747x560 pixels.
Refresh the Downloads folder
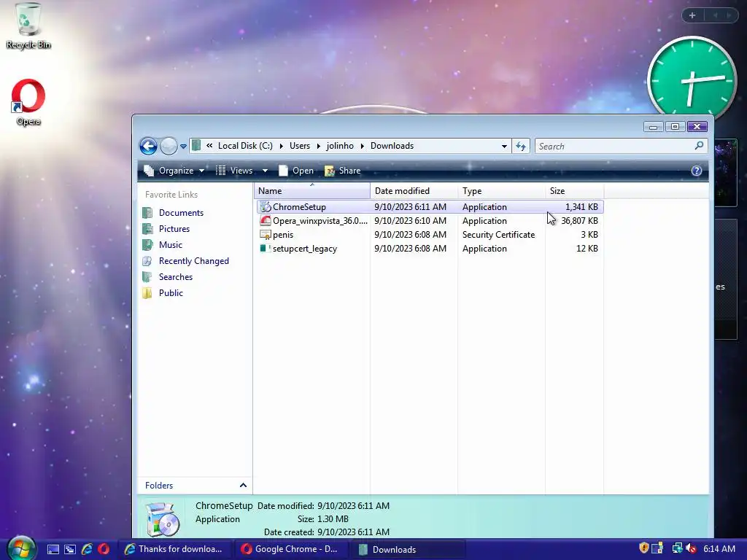pyautogui.click(x=521, y=146)
